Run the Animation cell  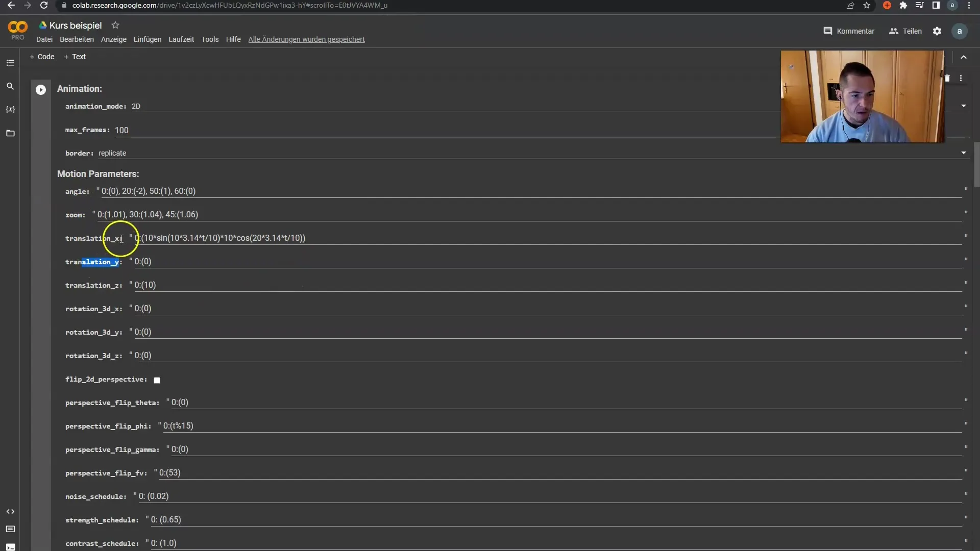point(41,90)
